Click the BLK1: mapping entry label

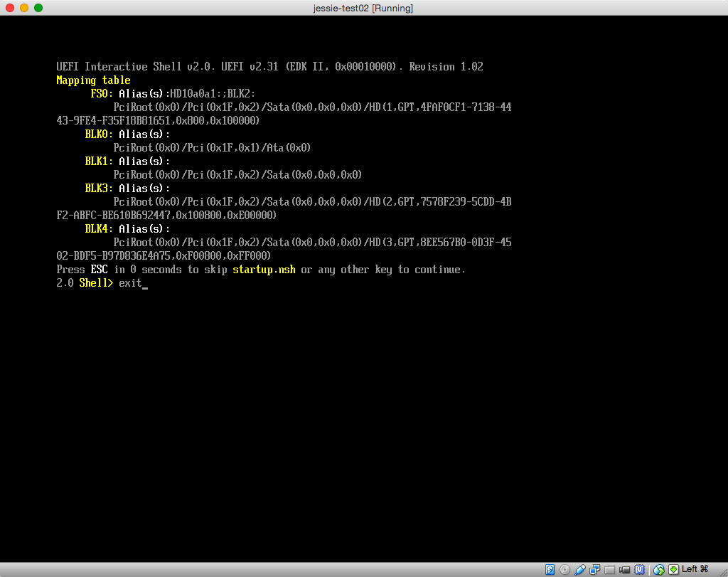(x=99, y=162)
